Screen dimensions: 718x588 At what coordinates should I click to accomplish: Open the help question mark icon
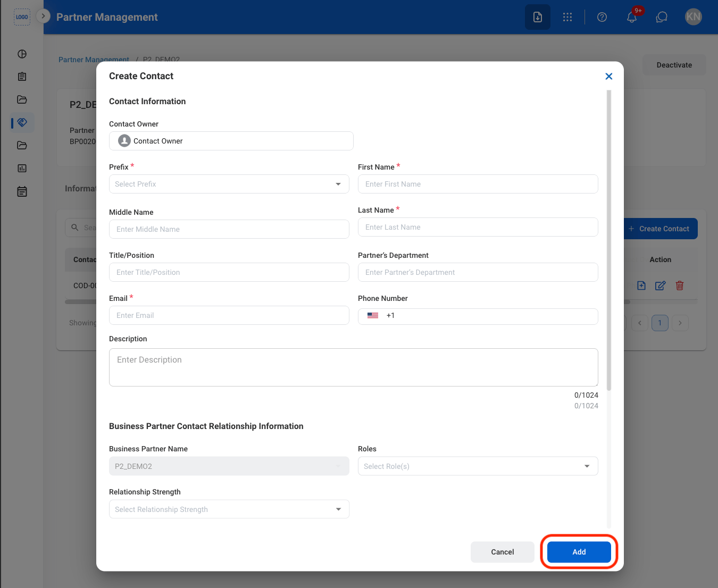click(x=602, y=17)
